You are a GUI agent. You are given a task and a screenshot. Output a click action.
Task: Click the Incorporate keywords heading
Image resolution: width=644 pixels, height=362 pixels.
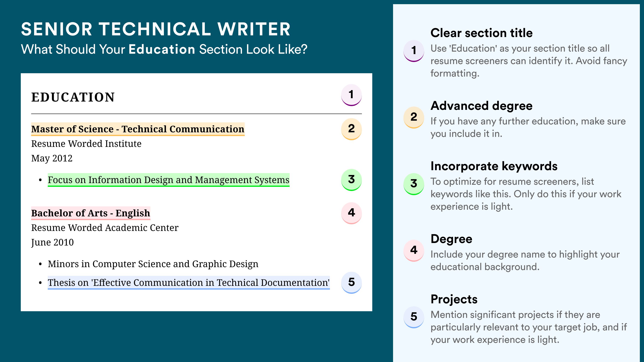click(x=494, y=166)
